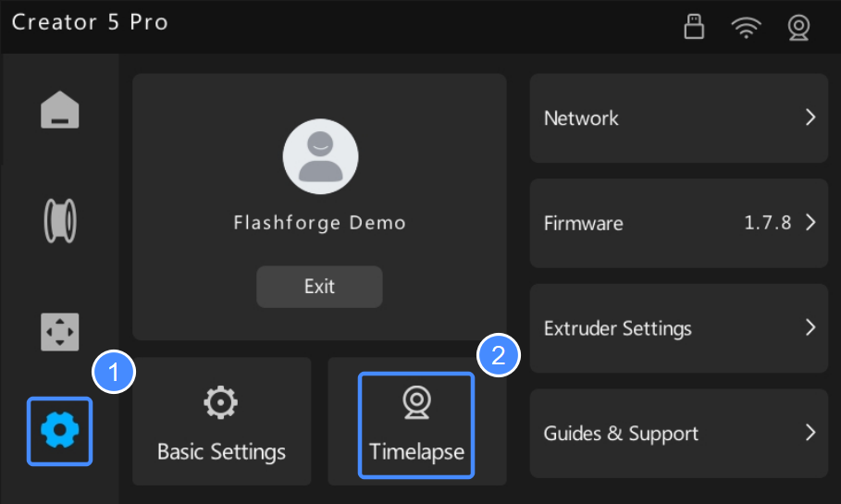841x504 pixels.
Task: Open the Timelapse text label
Action: 416,451
